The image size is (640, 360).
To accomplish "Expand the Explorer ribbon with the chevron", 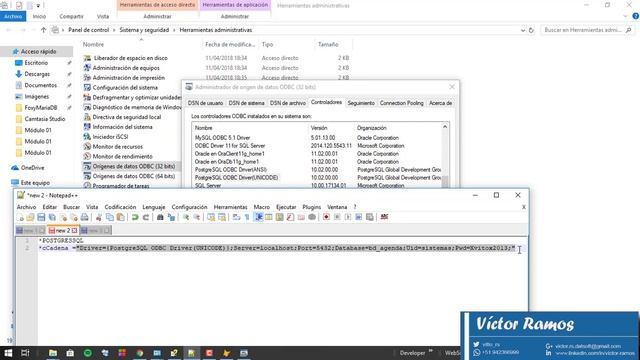I will [x=626, y=16].
